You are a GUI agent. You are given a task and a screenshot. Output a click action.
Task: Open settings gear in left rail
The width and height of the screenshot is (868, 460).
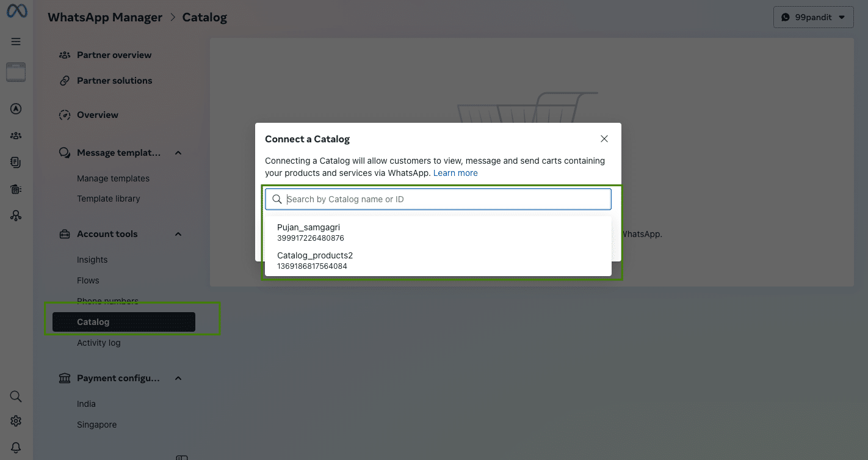(x=16, y=421)
